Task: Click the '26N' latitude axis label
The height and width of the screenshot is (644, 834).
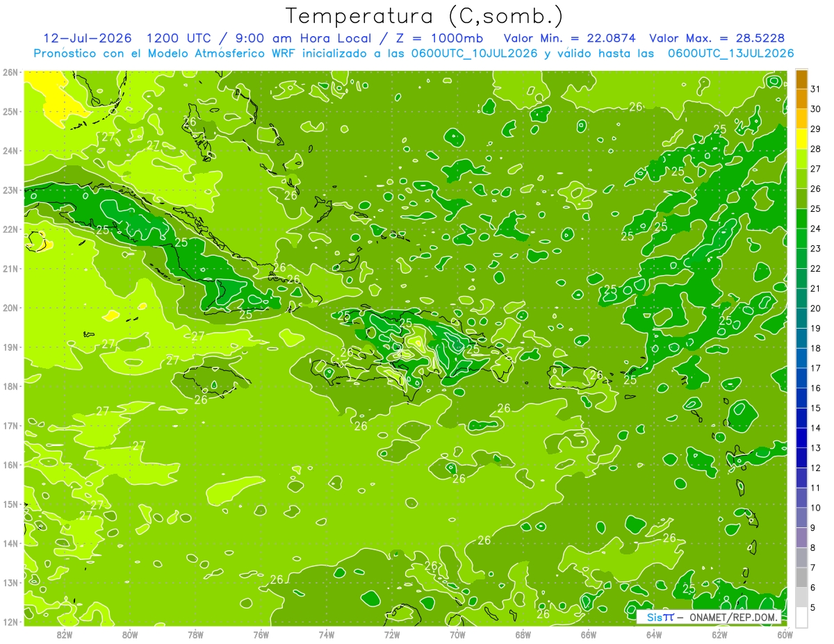Action: point(10,72)
